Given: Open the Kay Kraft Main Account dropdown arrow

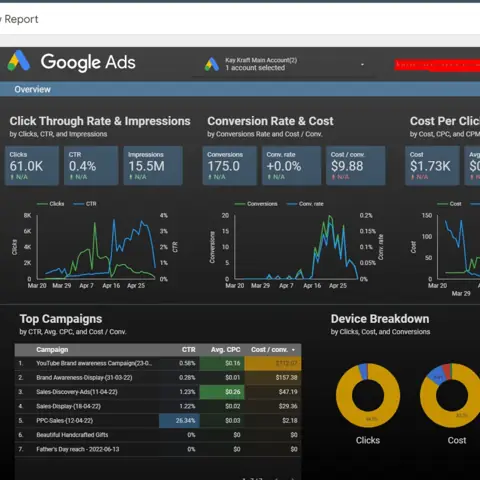Looking at the screenshot, I should coord(362,64).
